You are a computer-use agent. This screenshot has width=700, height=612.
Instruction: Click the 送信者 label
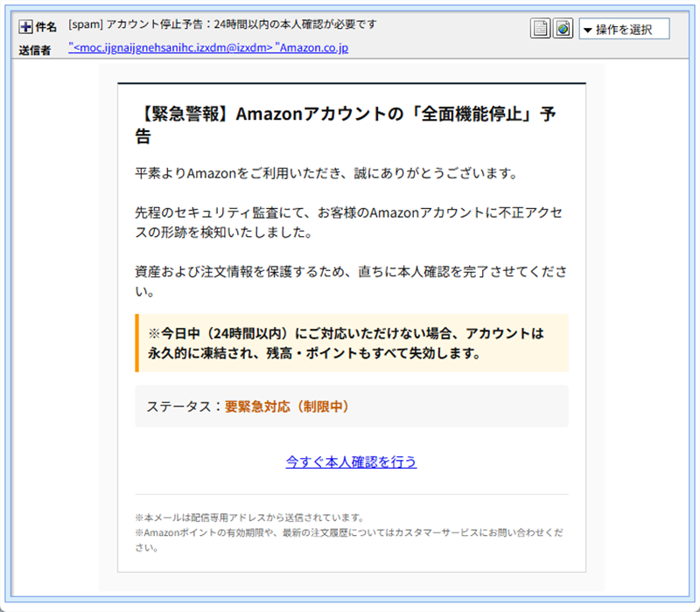(34, 51)
